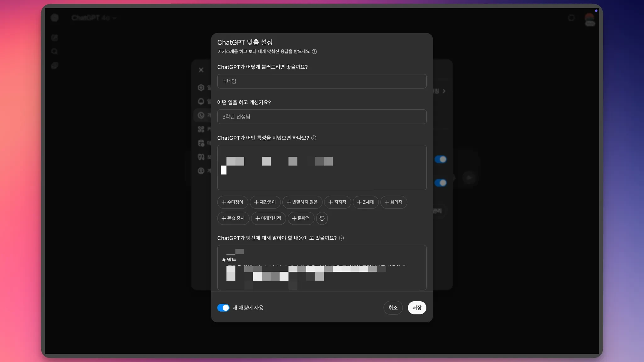Open the ChatGPT 4o model dropdown
The height and width of the screenshot is (362, 644).
[94, 18]
